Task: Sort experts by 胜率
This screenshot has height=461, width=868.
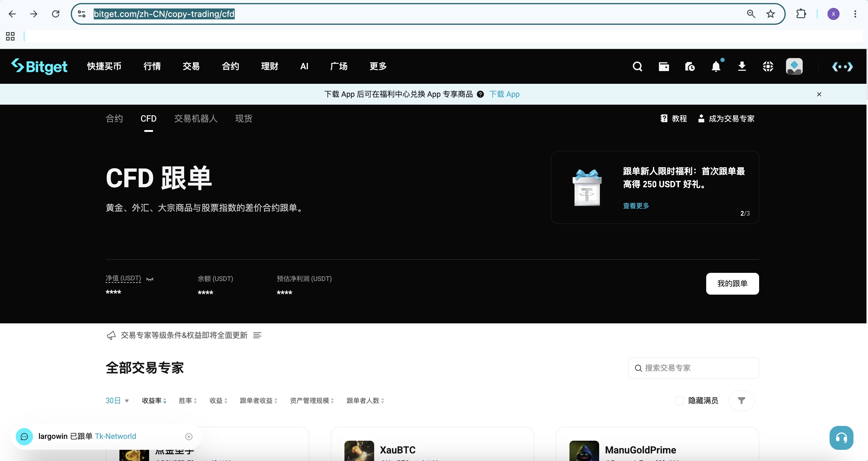Action: pos(188,400)
